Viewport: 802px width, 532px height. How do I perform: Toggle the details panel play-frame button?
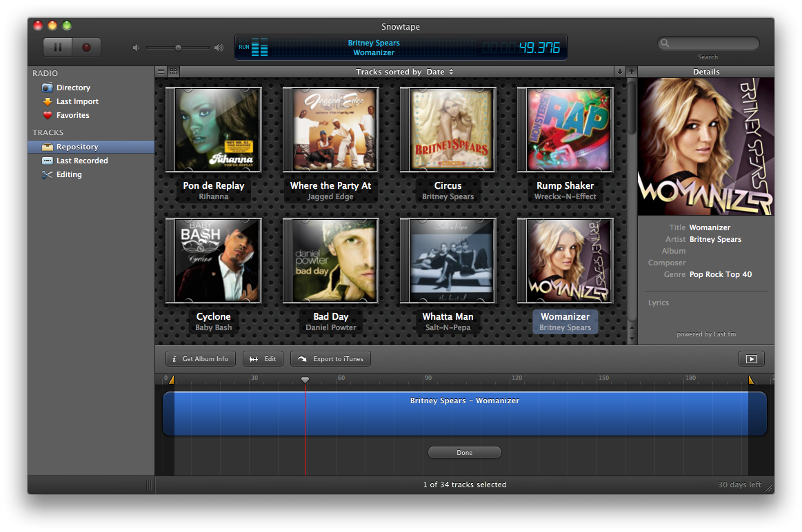coord(752,359)
